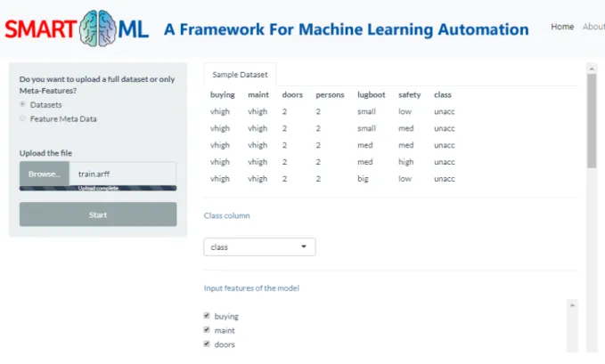Click the Class column dropdown arrow
Screen dimensions: 605x364
(x=304, y=247)
